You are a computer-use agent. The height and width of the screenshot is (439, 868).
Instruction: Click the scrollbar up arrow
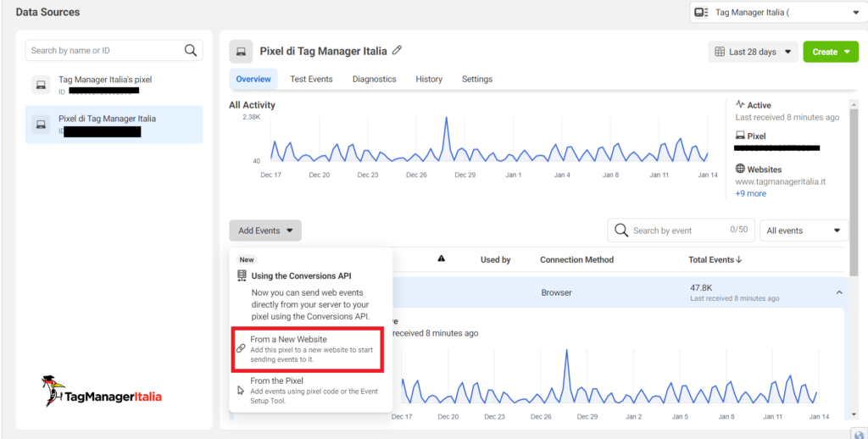pyautogui.click(x=854, y=103)
